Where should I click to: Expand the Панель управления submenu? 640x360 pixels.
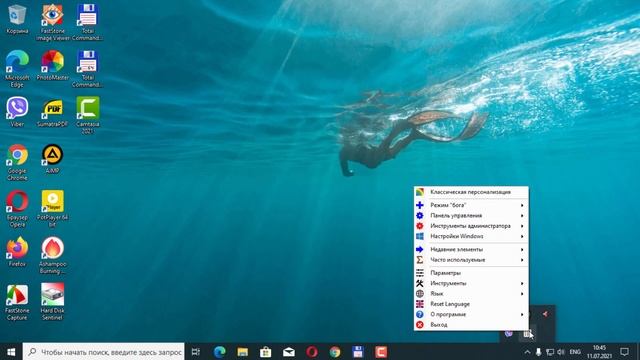click(x=471, y=216)
